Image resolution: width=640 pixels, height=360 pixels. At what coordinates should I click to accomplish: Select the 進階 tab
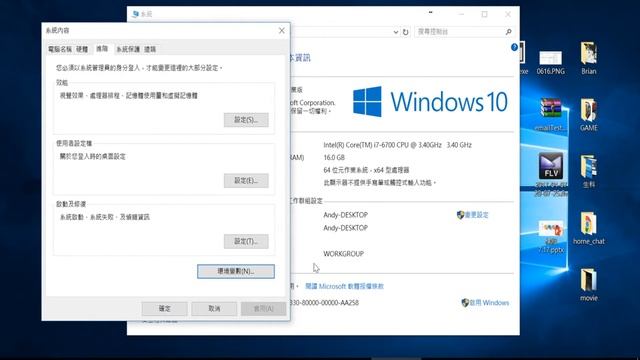(x=102, y=49)
